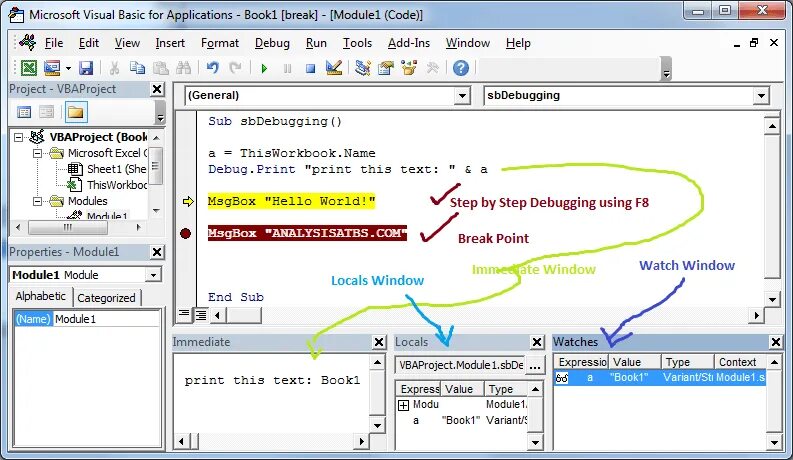The width and height of the screenshot is (793, 460).
Task: Save the workbook with the floppy disk icon
Action: tap(86, 68)
